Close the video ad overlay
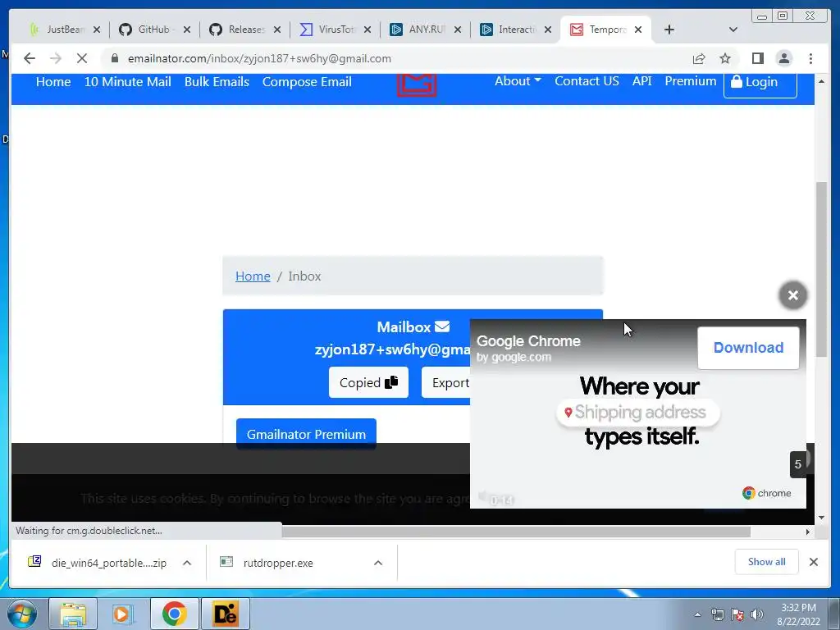This screenshot has width=840, height=630. tap(793, 295)
